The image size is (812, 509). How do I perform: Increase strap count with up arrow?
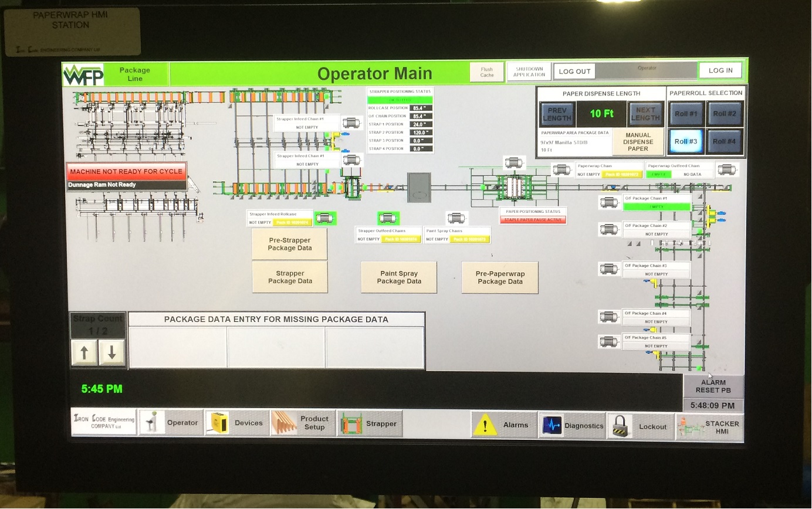point(84,353)
